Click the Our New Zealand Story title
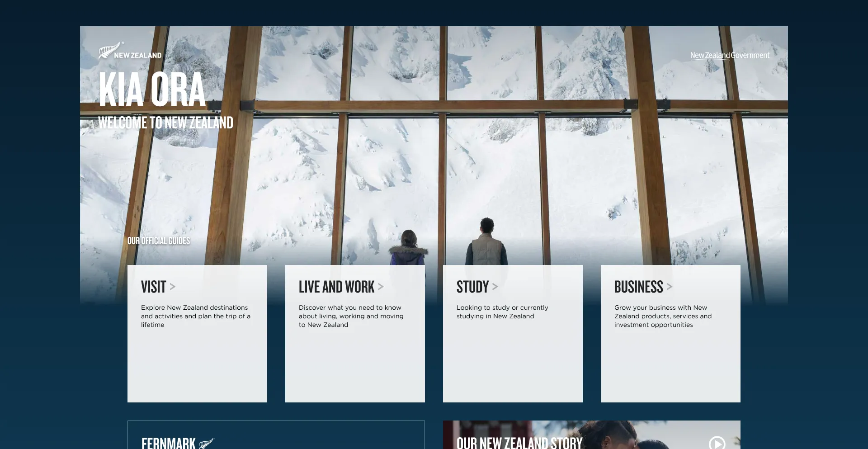868x449 pixels. point(519,443)
